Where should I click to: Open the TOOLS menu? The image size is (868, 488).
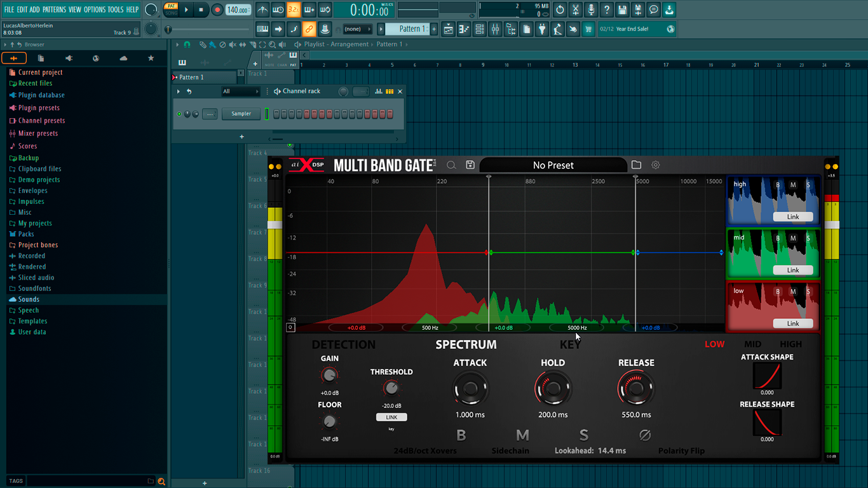coord(116,10)
